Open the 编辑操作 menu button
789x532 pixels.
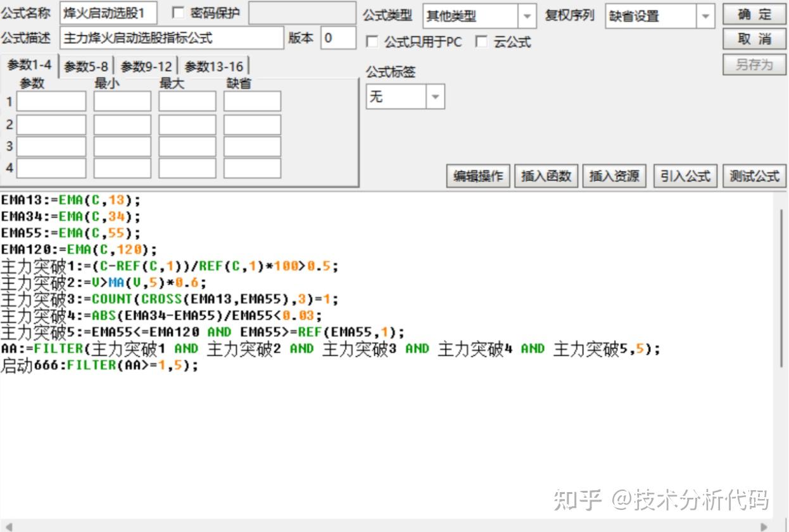[x=478, y=176]
